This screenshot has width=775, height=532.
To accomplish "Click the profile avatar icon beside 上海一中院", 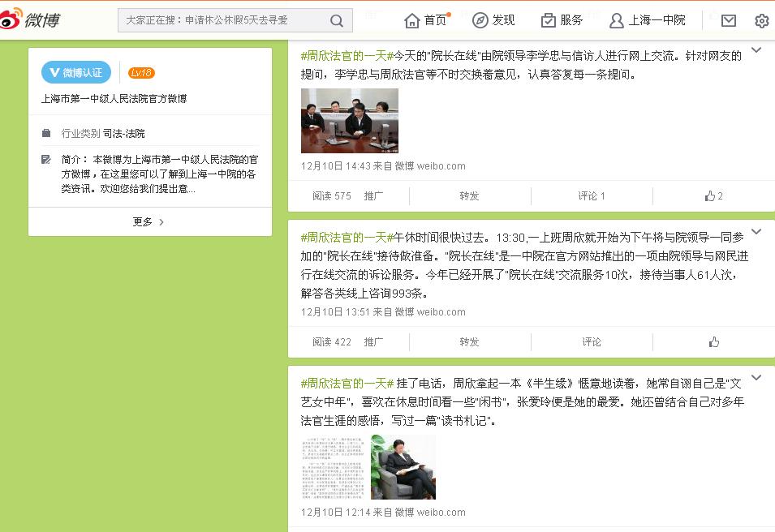I will [x=616, y=20].
